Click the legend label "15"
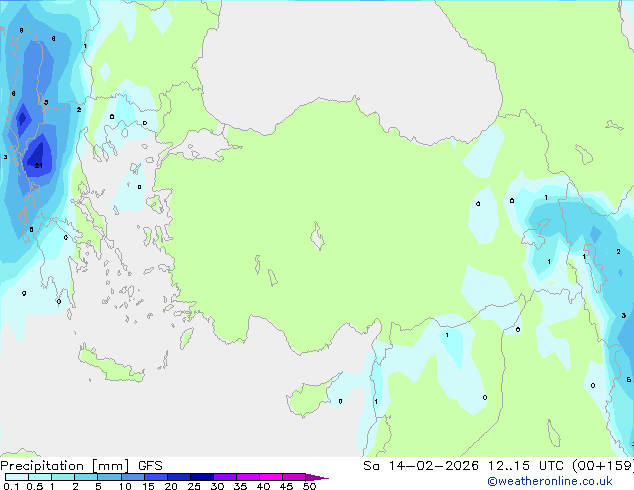Viewport: 634px width, 490px height. [x=148, y=486]
